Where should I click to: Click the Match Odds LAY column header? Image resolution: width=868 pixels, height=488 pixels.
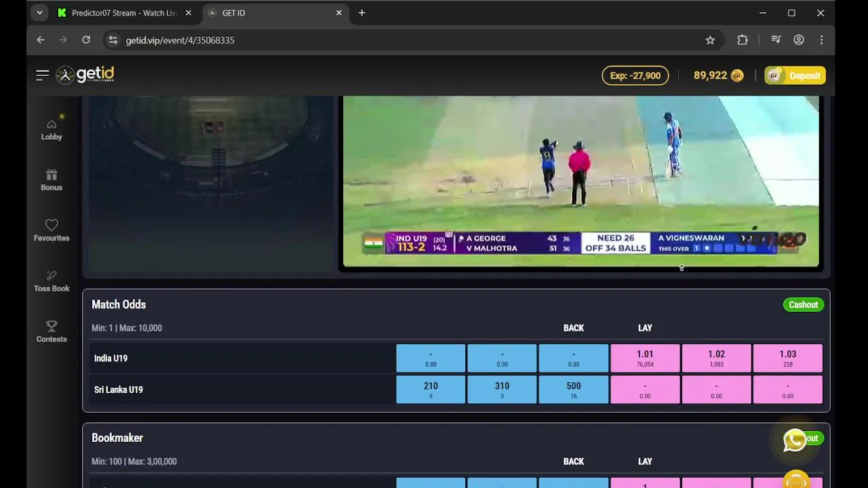(x=645, y=328)
